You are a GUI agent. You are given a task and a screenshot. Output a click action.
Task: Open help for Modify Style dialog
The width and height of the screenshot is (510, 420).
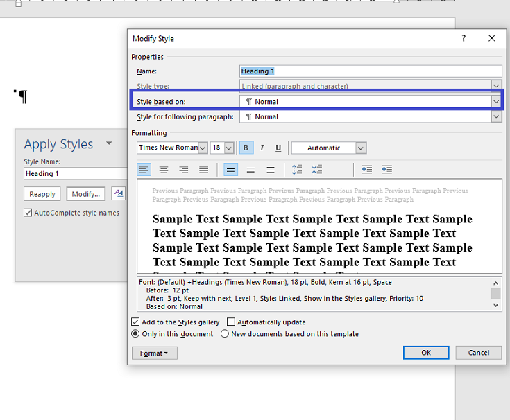click(464, 38)
